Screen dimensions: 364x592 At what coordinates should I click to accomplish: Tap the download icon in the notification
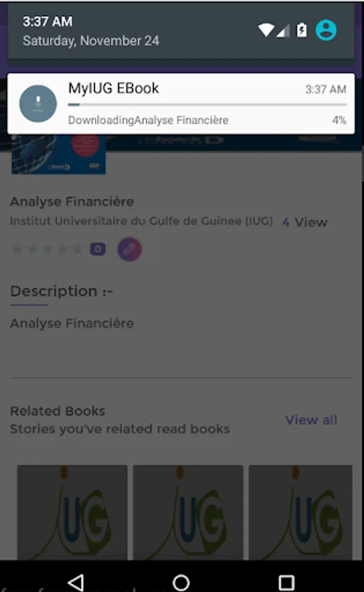click(x=37, y=103)
